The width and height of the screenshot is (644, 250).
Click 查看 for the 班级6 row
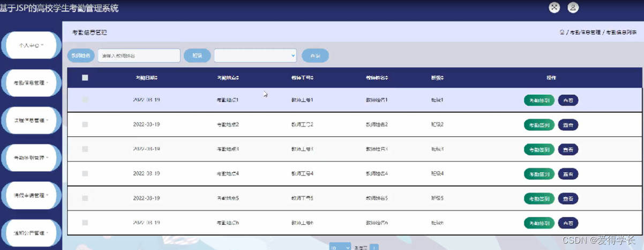(568, 223)
